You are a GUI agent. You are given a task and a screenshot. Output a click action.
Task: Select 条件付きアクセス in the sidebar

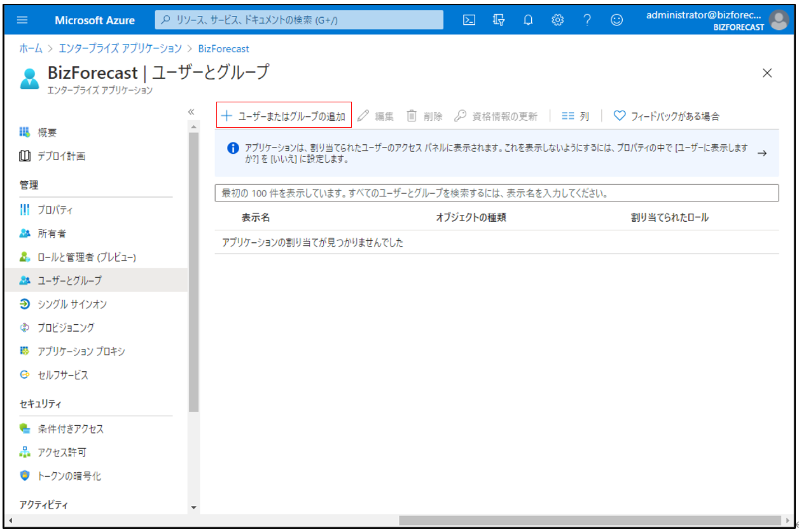[x=70, y=429]
